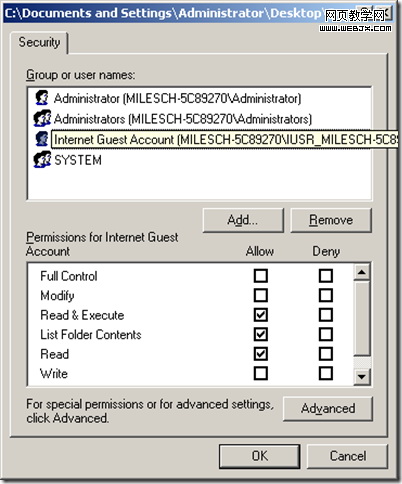Switch to the Security tab

39,43
